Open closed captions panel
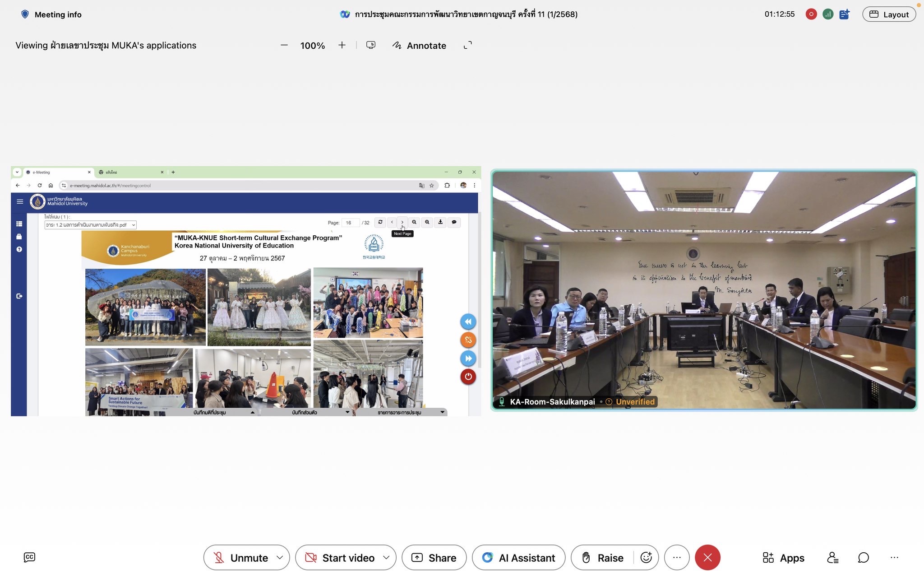Screen dimensions: 924x578 29,557
